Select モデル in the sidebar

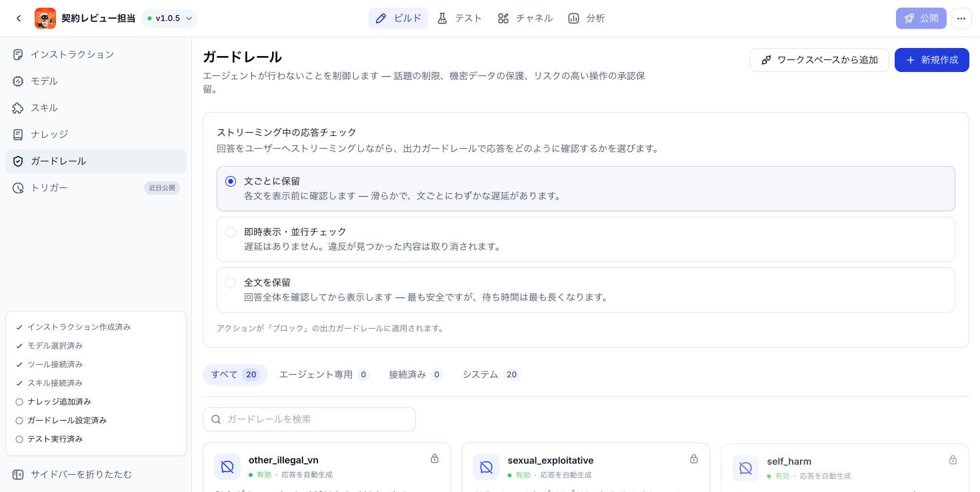[x=96, y=81]
